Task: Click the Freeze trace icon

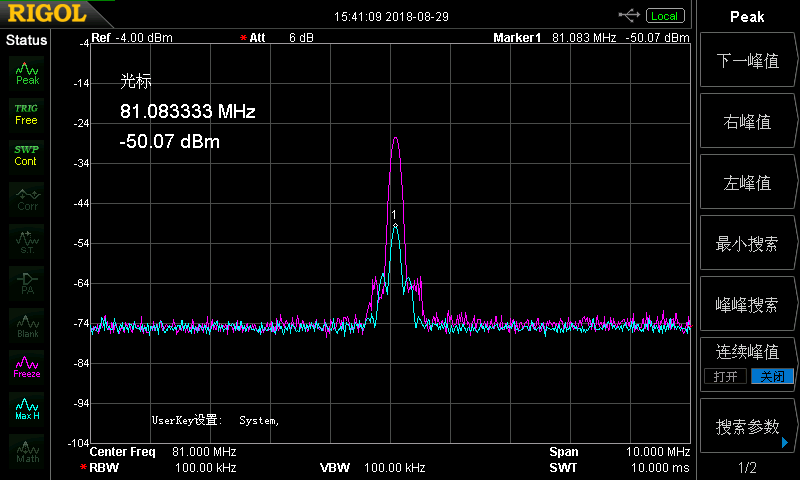Action: pos(27,366)
